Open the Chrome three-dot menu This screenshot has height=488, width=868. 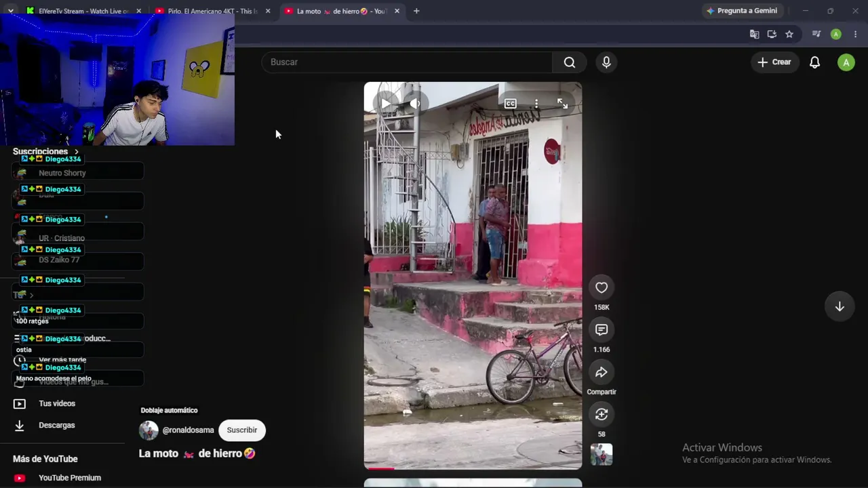click(x=855, y=34)
